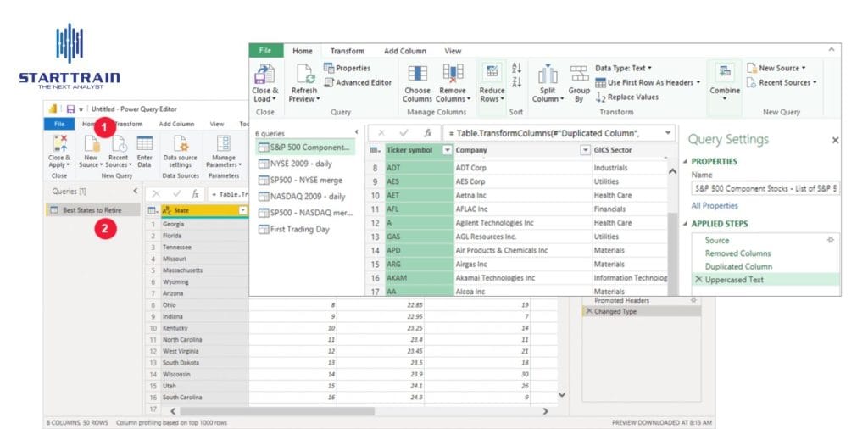868x429 pixels.
Task: Open Data source settings in the back window
Action: (180, 151)
